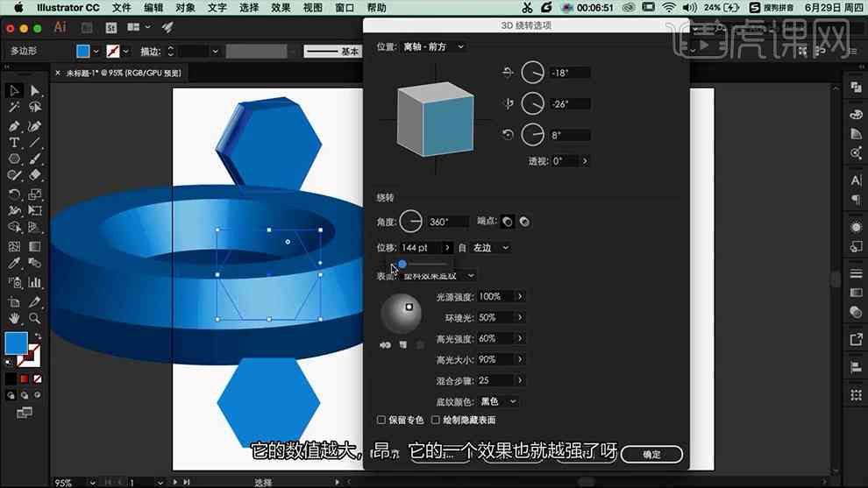Select the Selection tool arrow

point(14,91)
